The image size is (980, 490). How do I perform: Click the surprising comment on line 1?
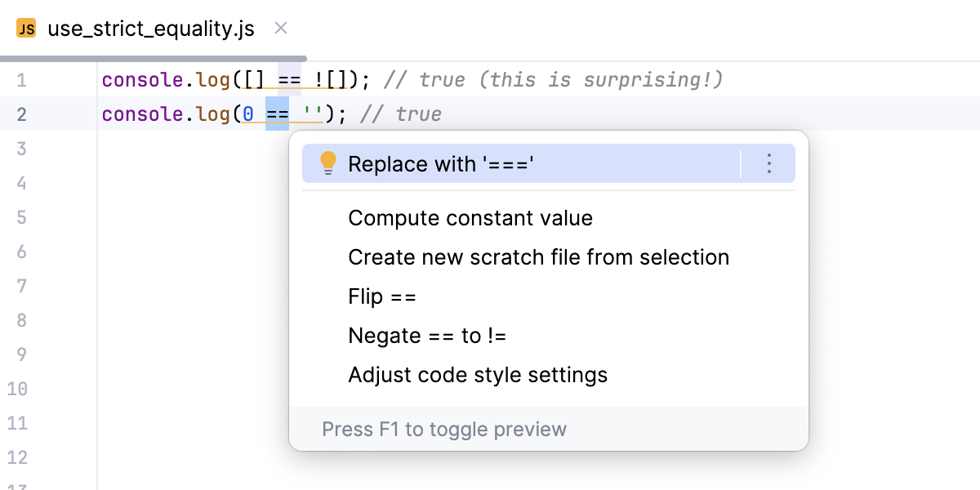pos(554,80)
